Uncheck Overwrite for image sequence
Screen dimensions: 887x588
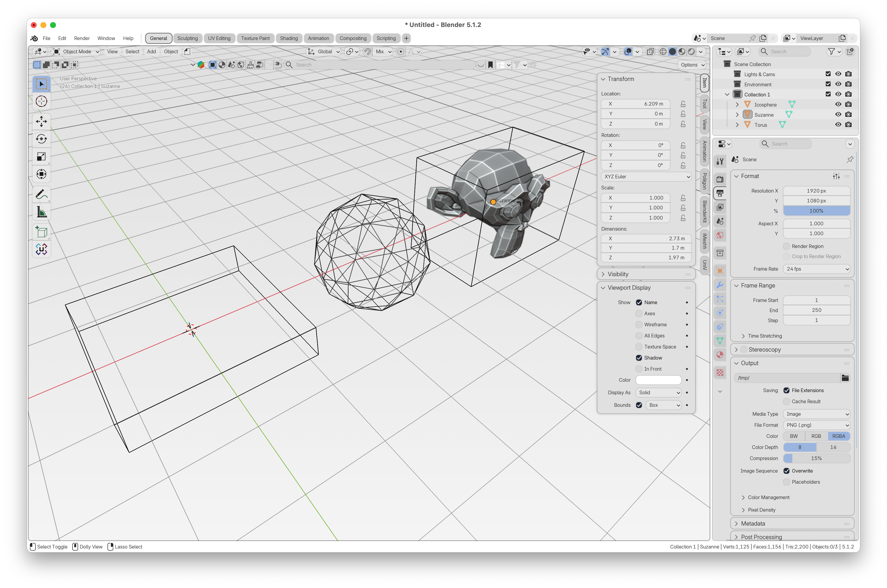[786, 471]
